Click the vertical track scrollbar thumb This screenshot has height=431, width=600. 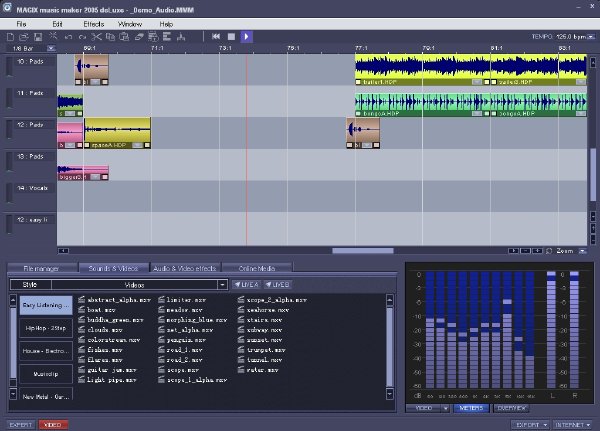point(593,174)
